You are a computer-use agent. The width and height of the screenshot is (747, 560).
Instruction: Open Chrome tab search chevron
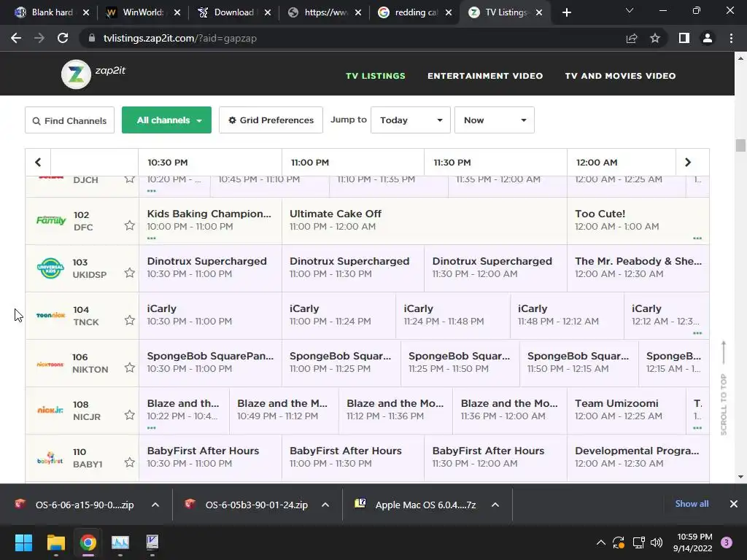(630, 10)
